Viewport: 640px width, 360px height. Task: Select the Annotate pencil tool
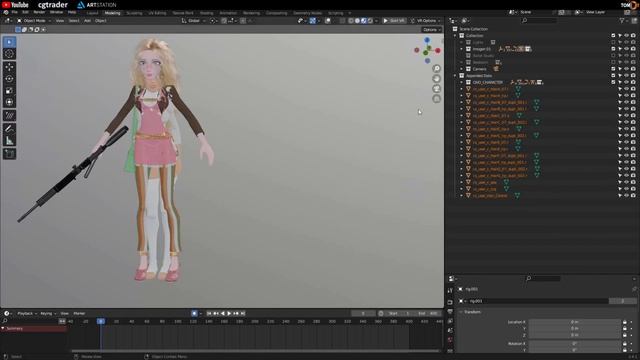(9, 129)
